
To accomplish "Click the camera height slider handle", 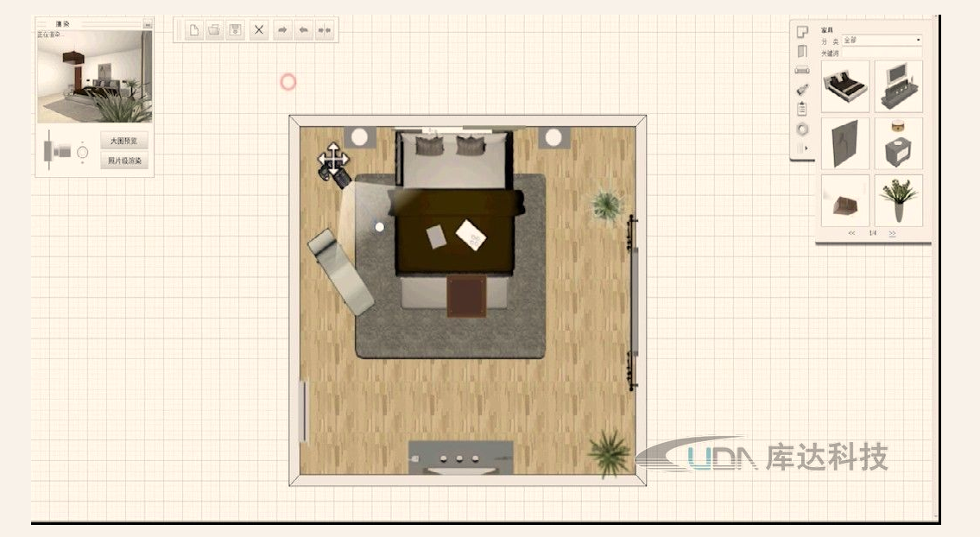I will click(48, 151).
